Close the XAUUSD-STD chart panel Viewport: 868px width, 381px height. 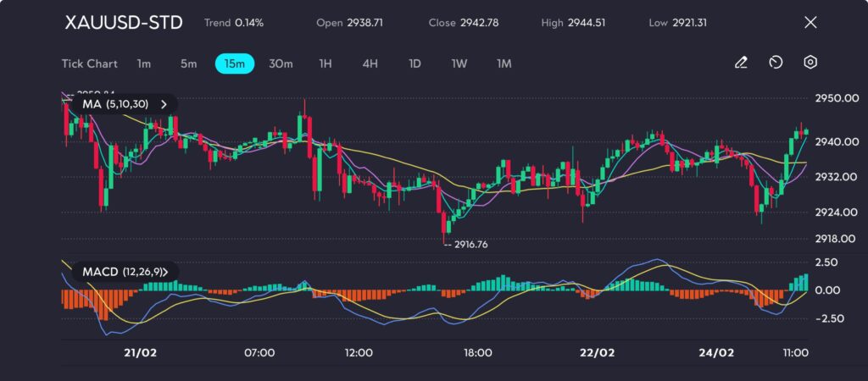point(810,22)
